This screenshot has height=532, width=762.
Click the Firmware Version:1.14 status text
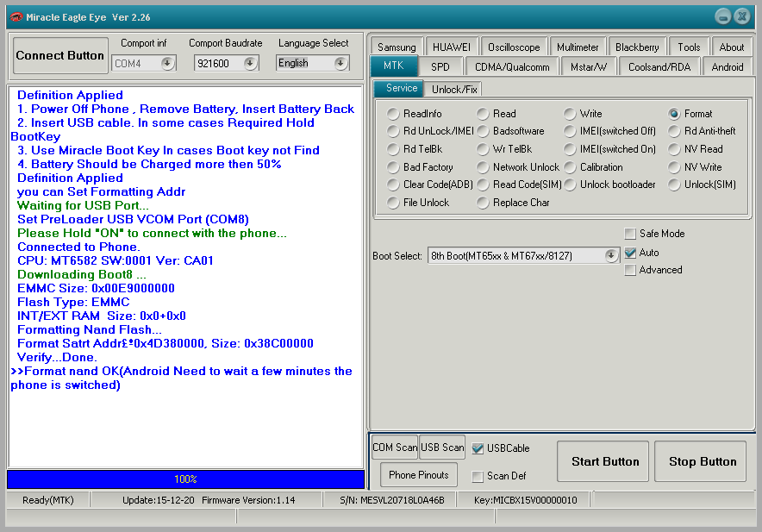[248, 500]
